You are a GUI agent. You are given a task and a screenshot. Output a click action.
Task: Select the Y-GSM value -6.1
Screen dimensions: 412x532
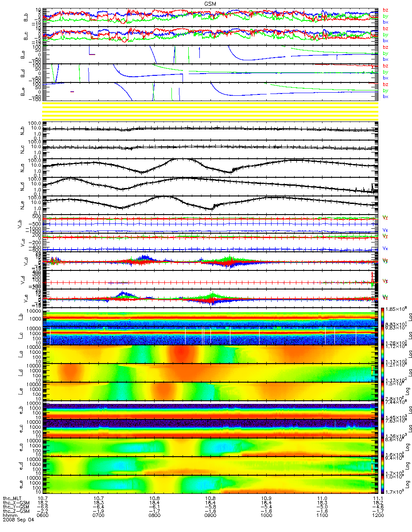[154, 507]
